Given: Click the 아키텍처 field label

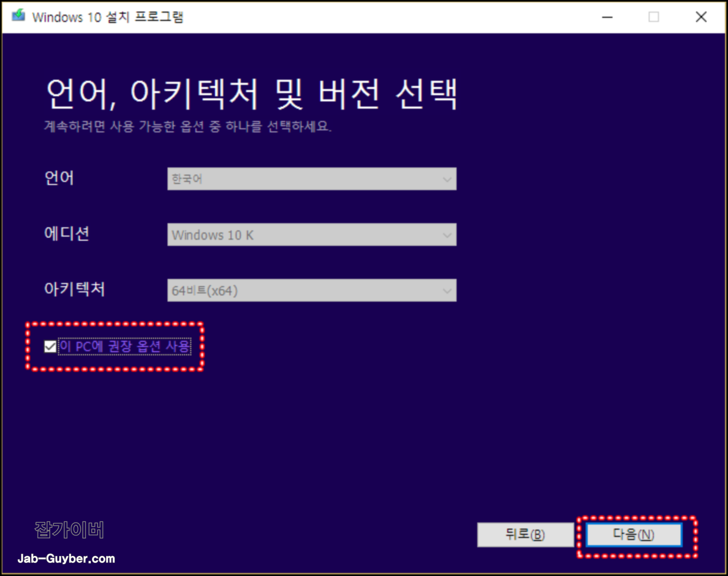Looking at the screenshot, I should (74, 289).
